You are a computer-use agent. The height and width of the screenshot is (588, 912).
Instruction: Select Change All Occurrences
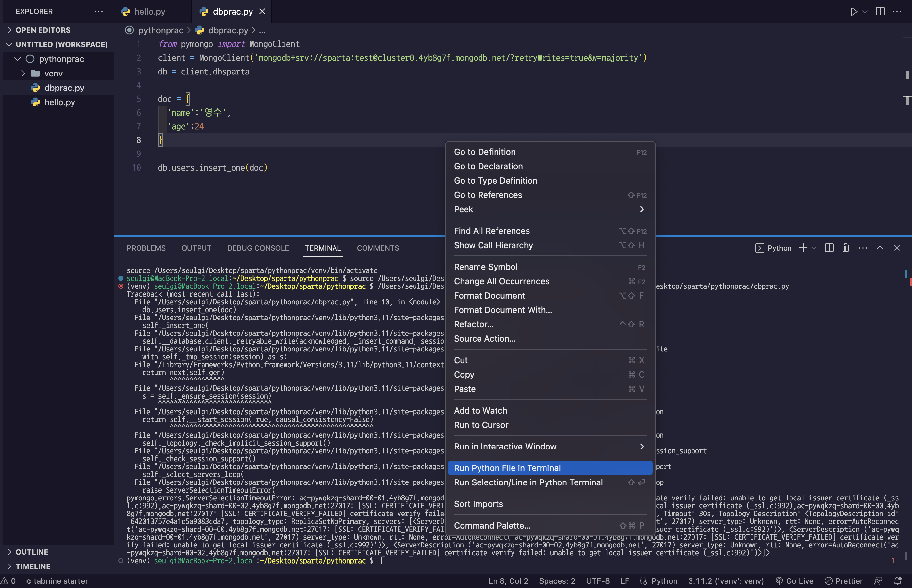coord(550,281)
